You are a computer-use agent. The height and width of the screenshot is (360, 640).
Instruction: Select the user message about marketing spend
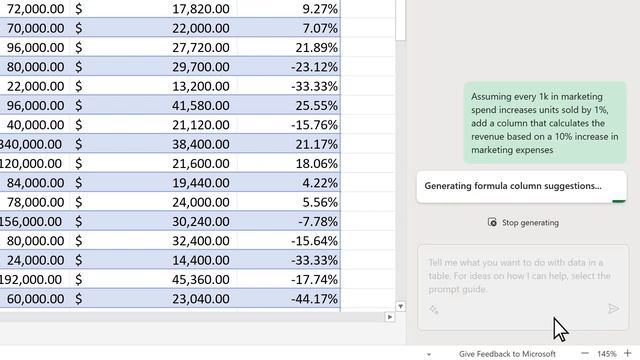click(545, 123)
